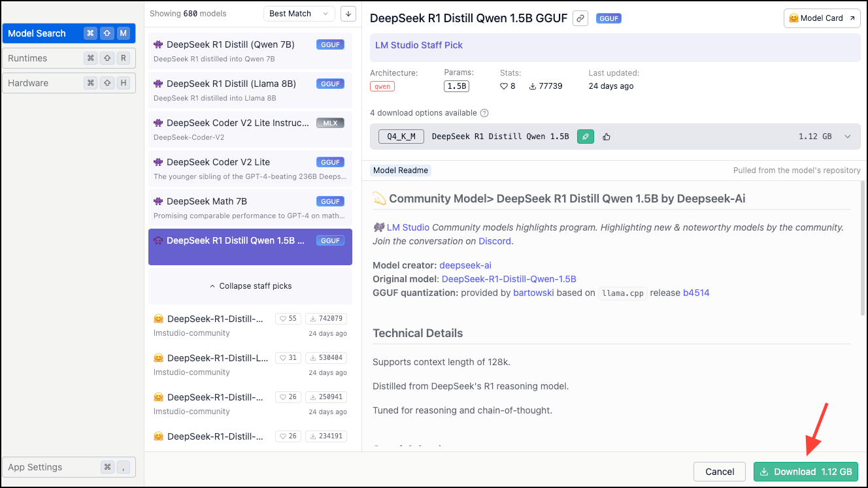Screen dimensions: 868x488
Task: Click green rocket GPU offload icon
Action: [586, 137]
